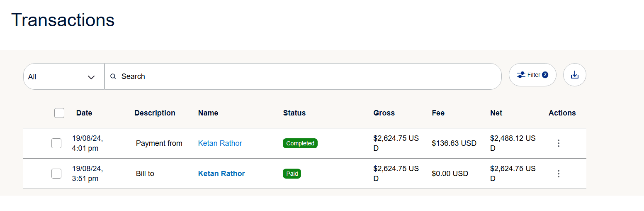The width and height of the screenshot is (644, 211).
Task: Click the Status column header
Action: [294, 113]
